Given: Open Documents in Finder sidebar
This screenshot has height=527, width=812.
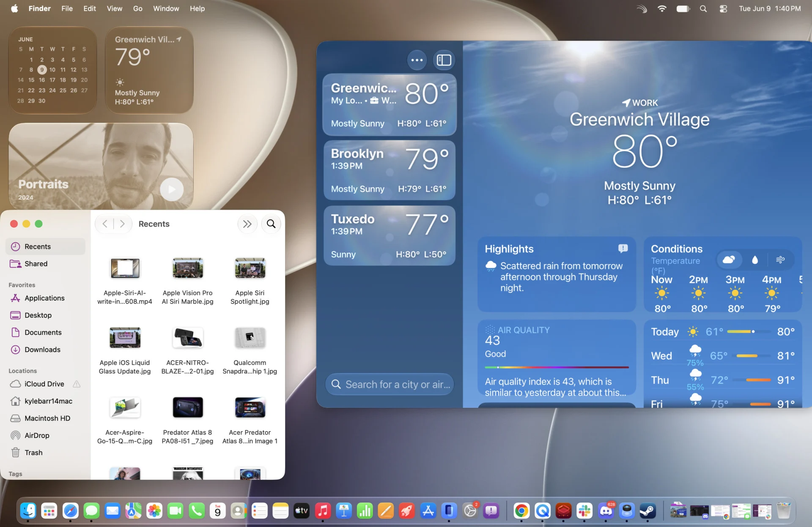Looking at the screenshot, I should 45,333.
